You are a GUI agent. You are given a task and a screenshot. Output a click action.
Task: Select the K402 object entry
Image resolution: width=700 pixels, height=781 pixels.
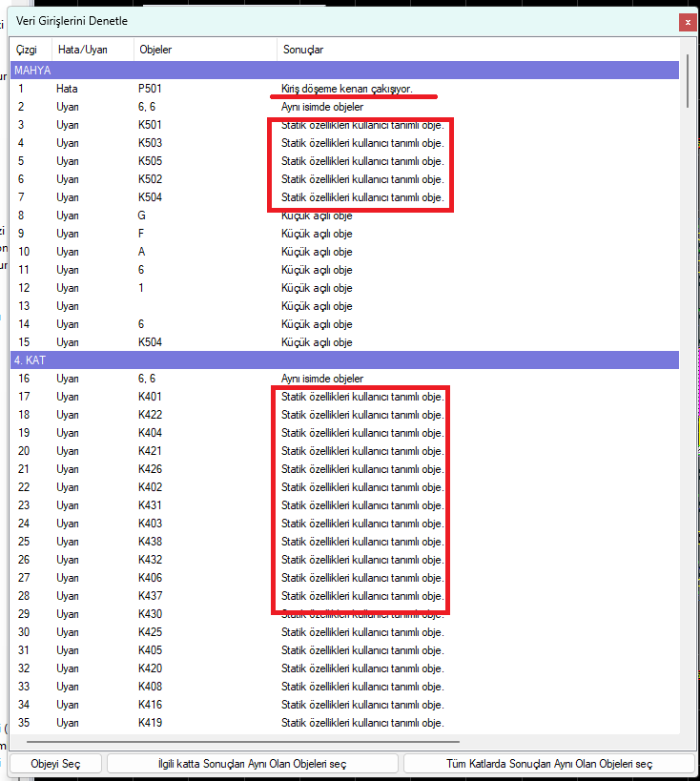pos(150,487)
